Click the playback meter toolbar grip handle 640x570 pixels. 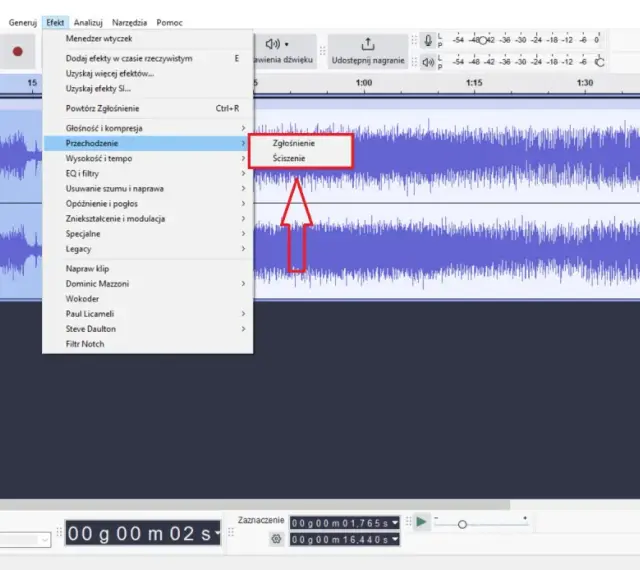[x=414, y=62]
